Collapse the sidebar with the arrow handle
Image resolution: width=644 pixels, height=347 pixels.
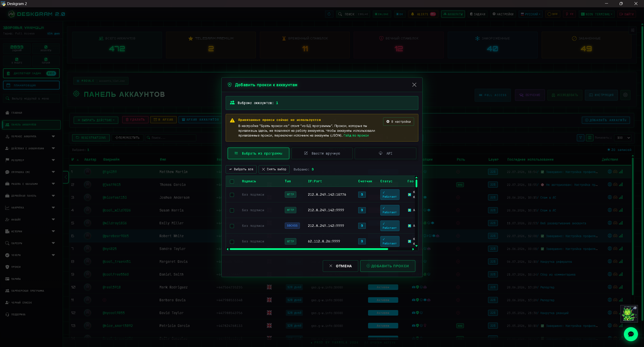pos(65,177)
